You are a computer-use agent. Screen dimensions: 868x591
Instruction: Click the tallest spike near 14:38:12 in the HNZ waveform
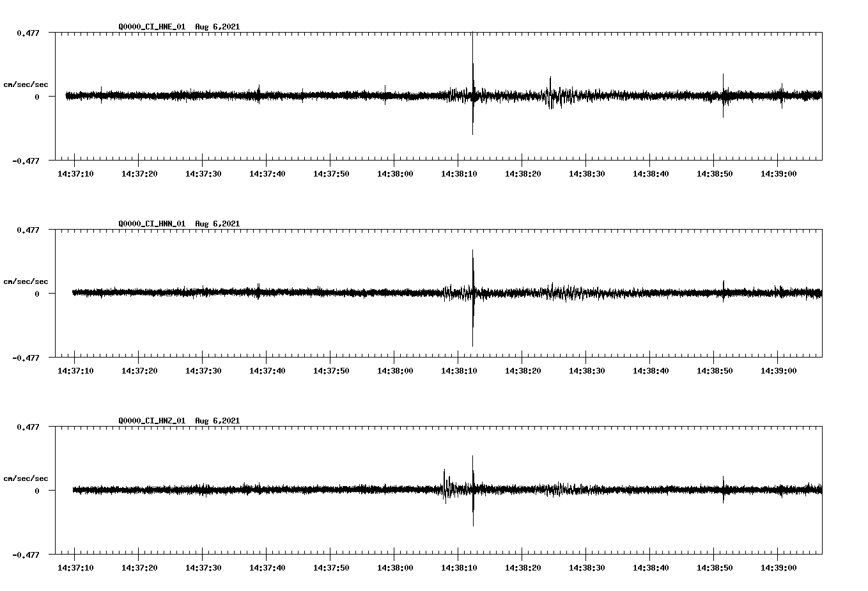[x=473, y=491]
